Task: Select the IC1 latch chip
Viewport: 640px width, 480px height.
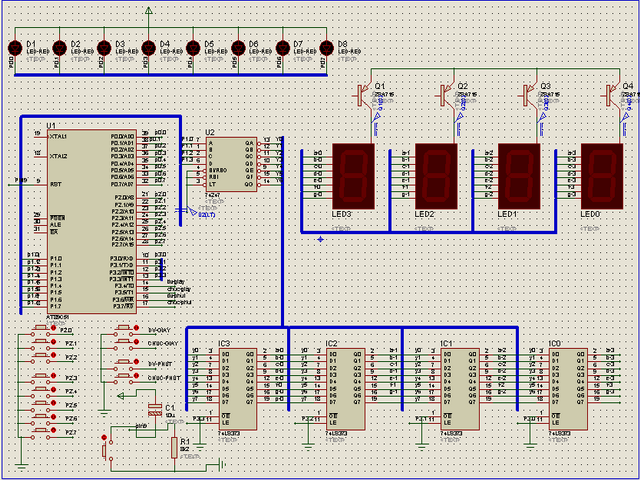Action: [461, 389]
